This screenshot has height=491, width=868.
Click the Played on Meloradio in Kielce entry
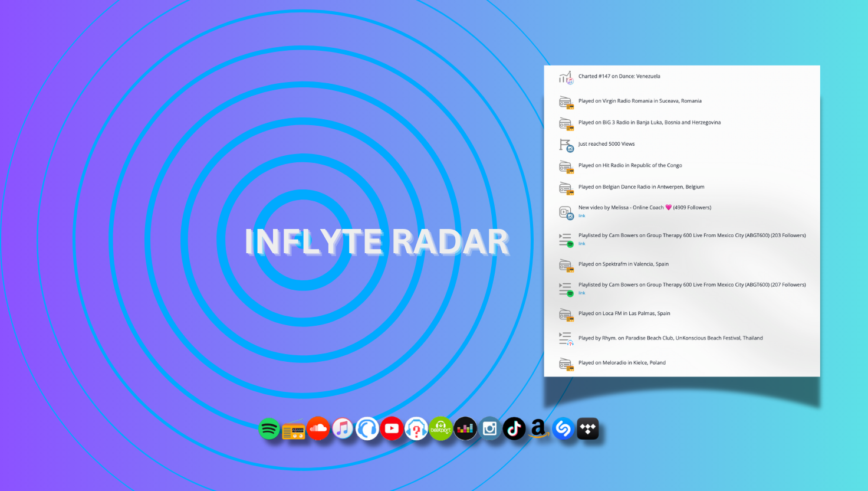click(x=622, y=362)
